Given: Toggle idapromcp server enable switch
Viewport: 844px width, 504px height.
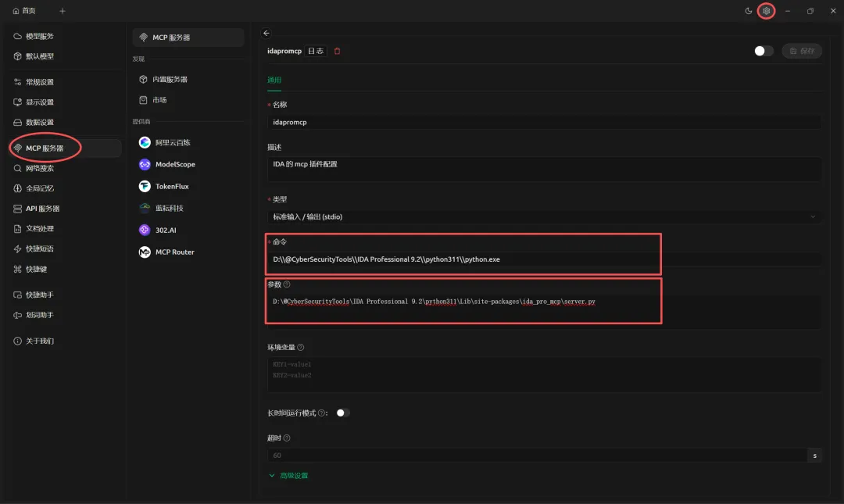Looking at the screenshot, I should click(x=764, y=51).
